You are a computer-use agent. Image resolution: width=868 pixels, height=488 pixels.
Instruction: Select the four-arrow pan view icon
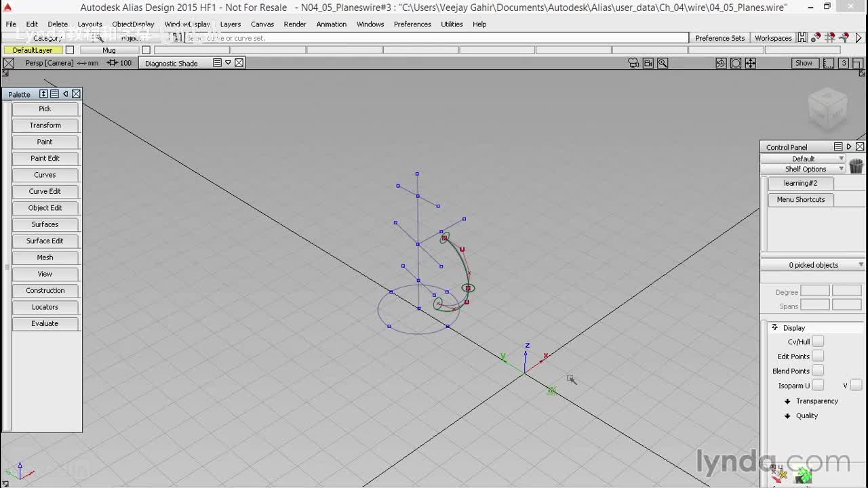(x=751, y=63)
